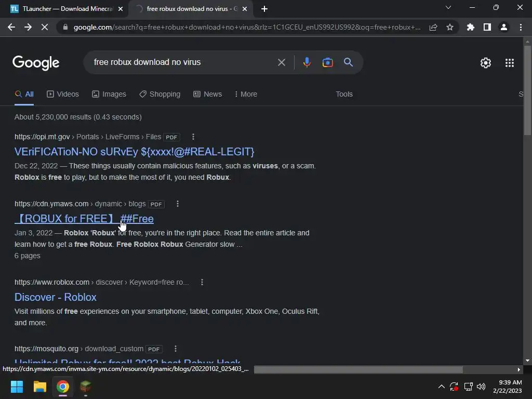Open a new browser tab

pyautogui.click(x=264, y=9)
